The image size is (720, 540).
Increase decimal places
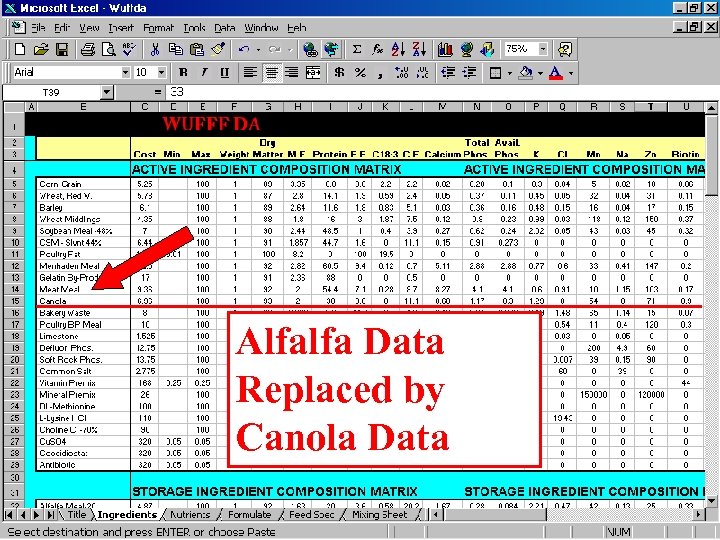pyautogui.click(x=402, y=73)
